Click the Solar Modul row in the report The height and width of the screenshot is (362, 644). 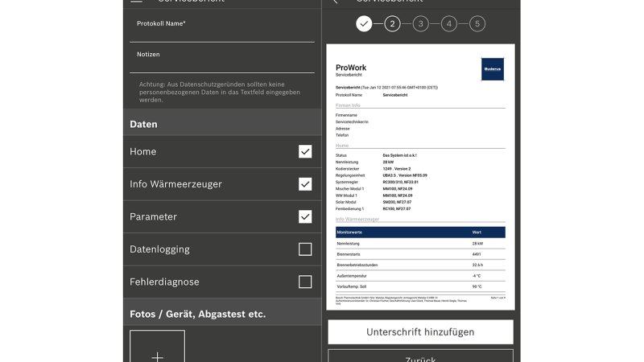pyautogui.click(x=374, y=202)
